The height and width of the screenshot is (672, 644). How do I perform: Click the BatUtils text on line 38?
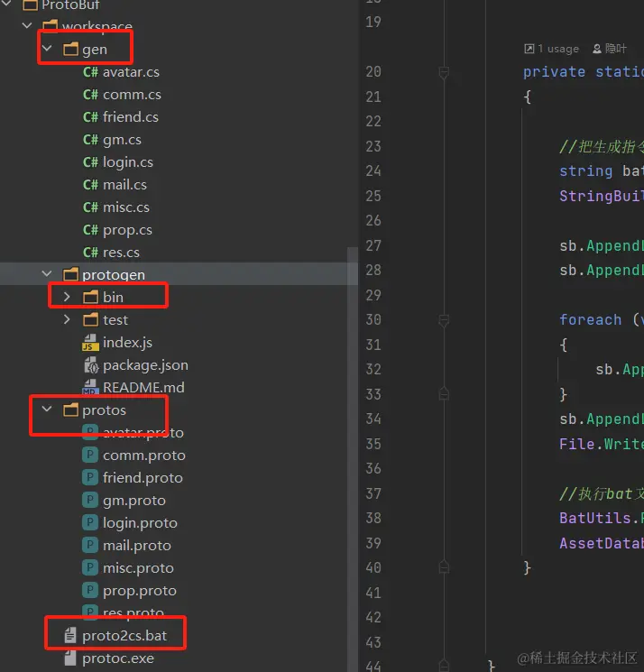595,518
